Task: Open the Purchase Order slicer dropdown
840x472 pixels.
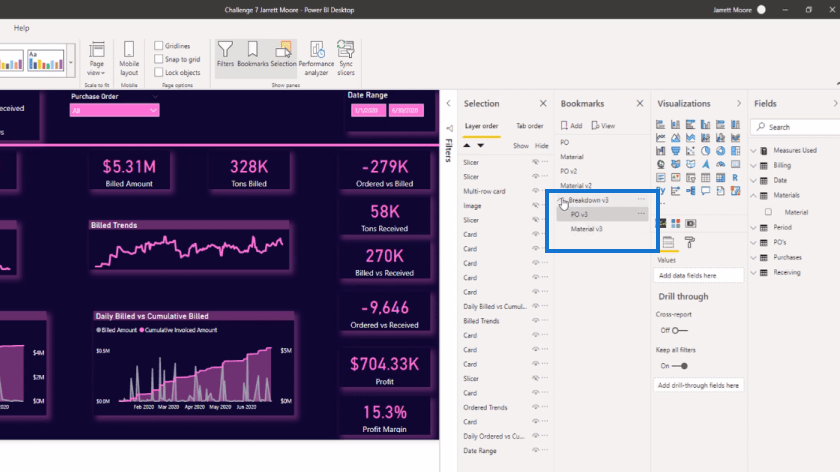Action: point(153,110)
